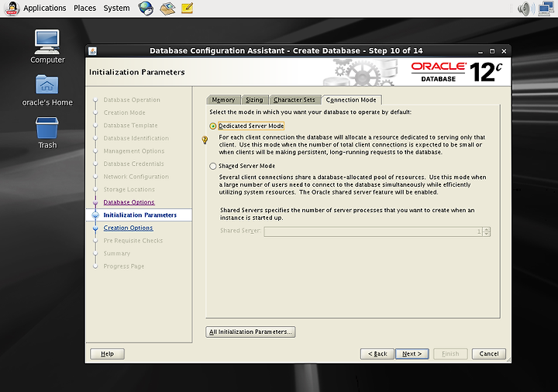Viewport: 558px width, 392px height.
Task: Click Management Options step in sidebar
Action: (x=134, y=151)
